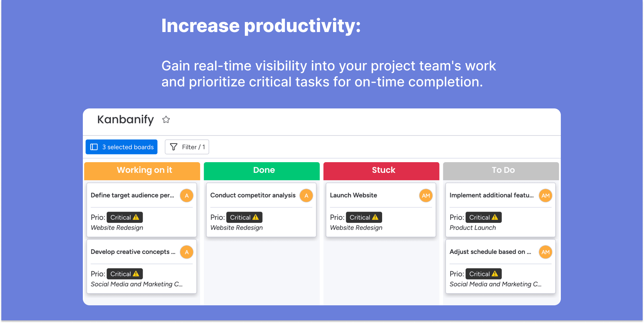Select the Working on it column header

[142, 171]
